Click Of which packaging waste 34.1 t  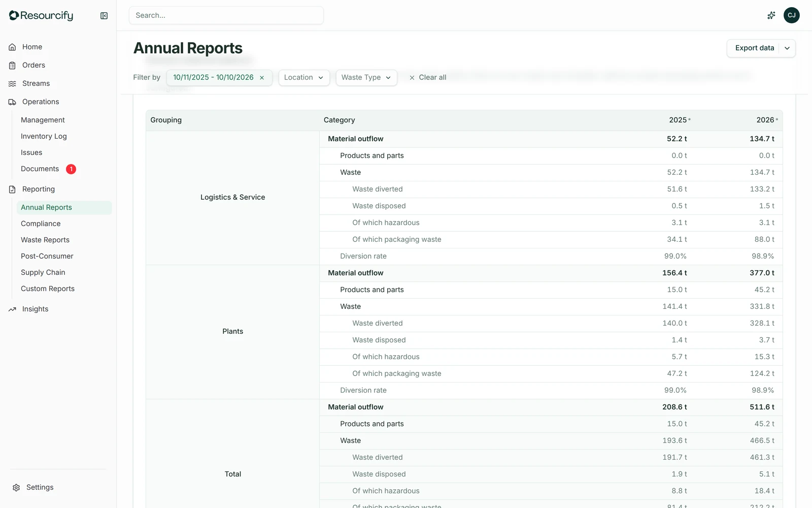677,239
